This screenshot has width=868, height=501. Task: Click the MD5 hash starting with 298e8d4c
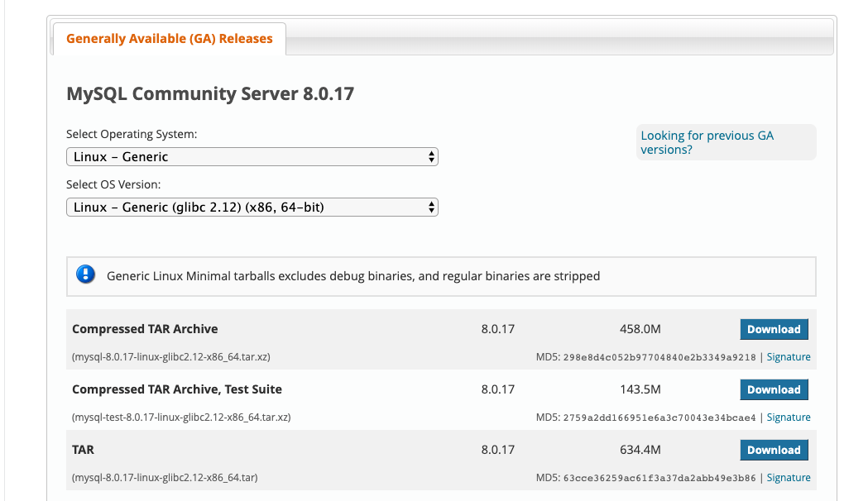click(x=659, y=357)
